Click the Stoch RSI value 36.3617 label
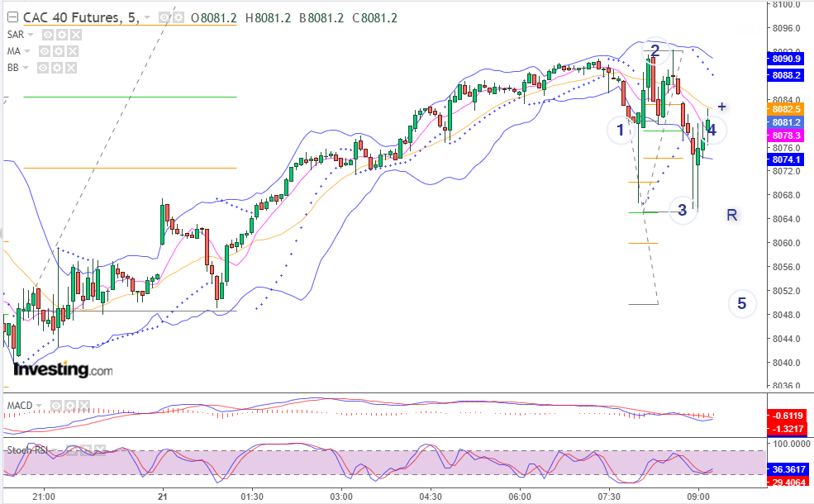The height and width of the screenshot is (504, 814). pyautogui.click(x=788, y=469)
